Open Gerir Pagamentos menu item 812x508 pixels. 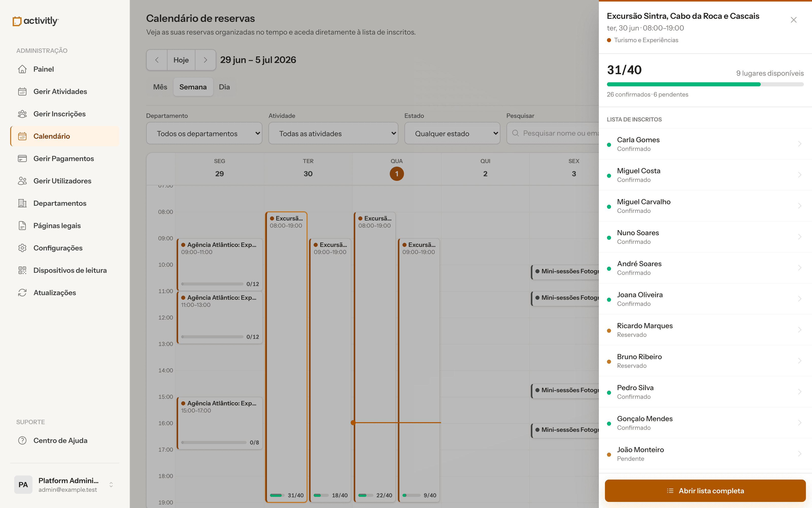click(65, 158)
